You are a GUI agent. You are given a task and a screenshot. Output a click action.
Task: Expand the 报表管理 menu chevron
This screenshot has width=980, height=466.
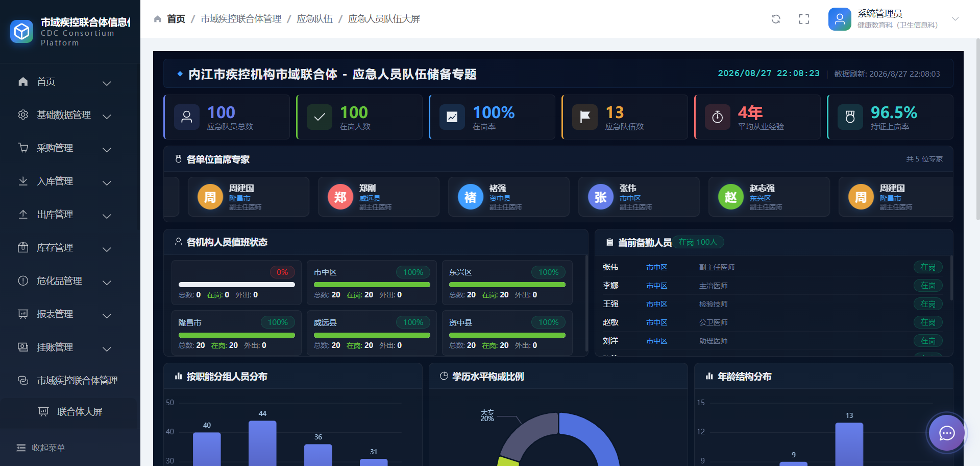(x=107, y=316)
